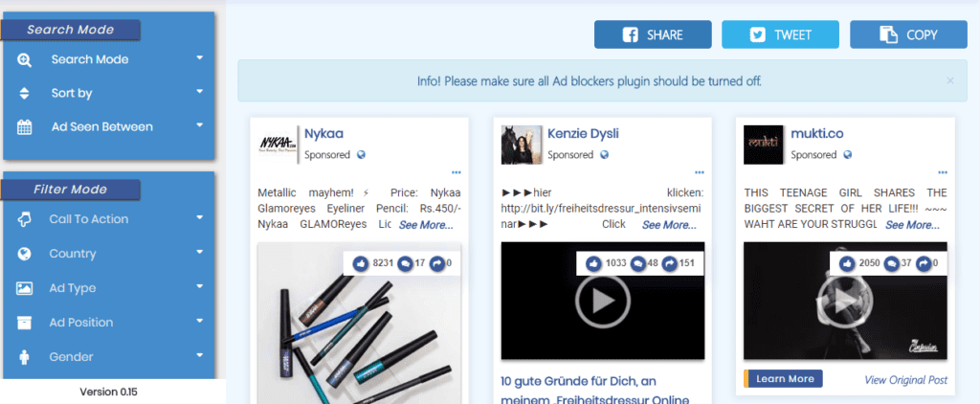Click See More on mukti.co ad text
Image resolution: width=980 pixels, height=404 pixels.
[x=912, y=225]
